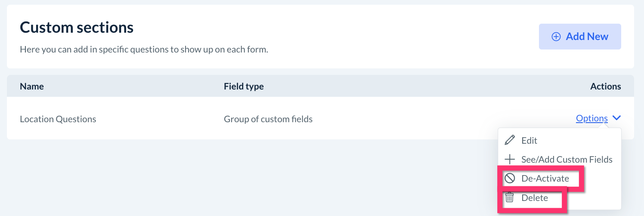Click the plus icon beside See/Add Custom Fields
Image resolution: width=644 pixels, height=216 pixels.
510,160
